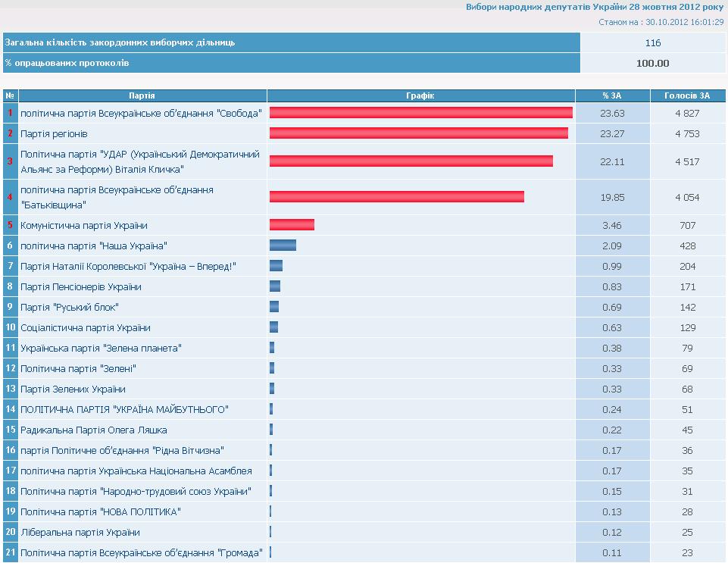The image size is (728, 563).
Task: Select "Партія Пенсіонерів України" name
Action: click(81, 286)
